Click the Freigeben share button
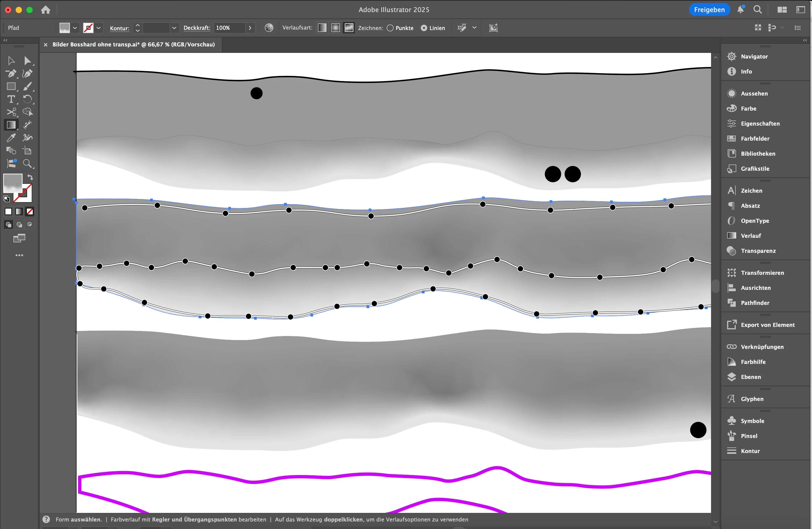Screen dimensions: 812x529 point(709,10)
